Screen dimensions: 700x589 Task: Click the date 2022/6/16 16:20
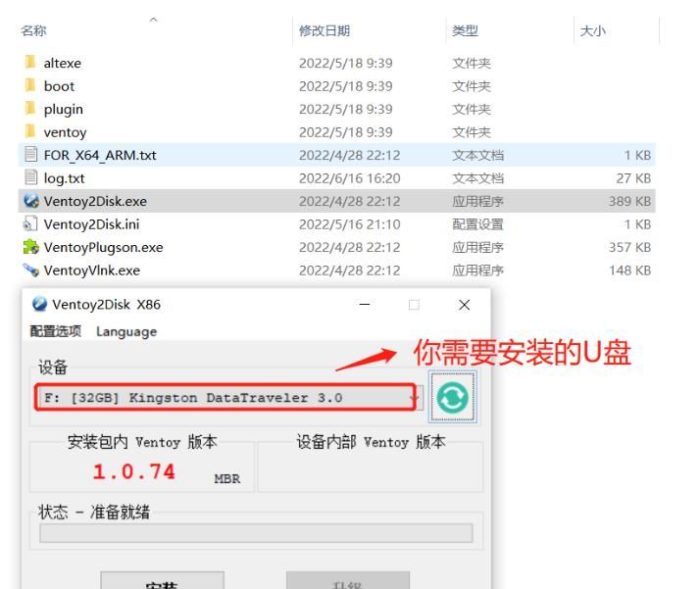tap(350, 178)
